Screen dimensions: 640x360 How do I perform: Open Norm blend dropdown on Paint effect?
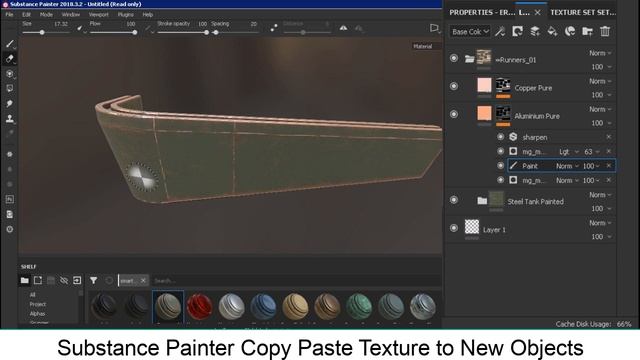(x=567, y=166)
